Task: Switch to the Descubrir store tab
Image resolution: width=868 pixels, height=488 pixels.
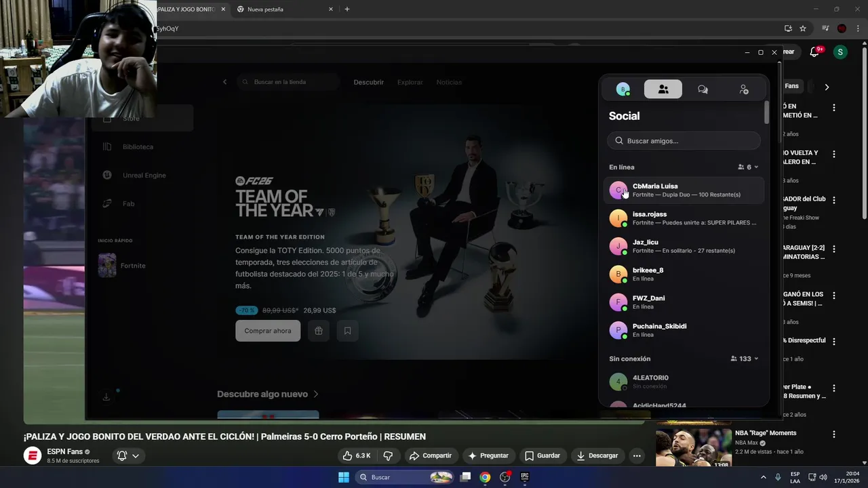Action: pyautogui.click(x=368, y=82)
